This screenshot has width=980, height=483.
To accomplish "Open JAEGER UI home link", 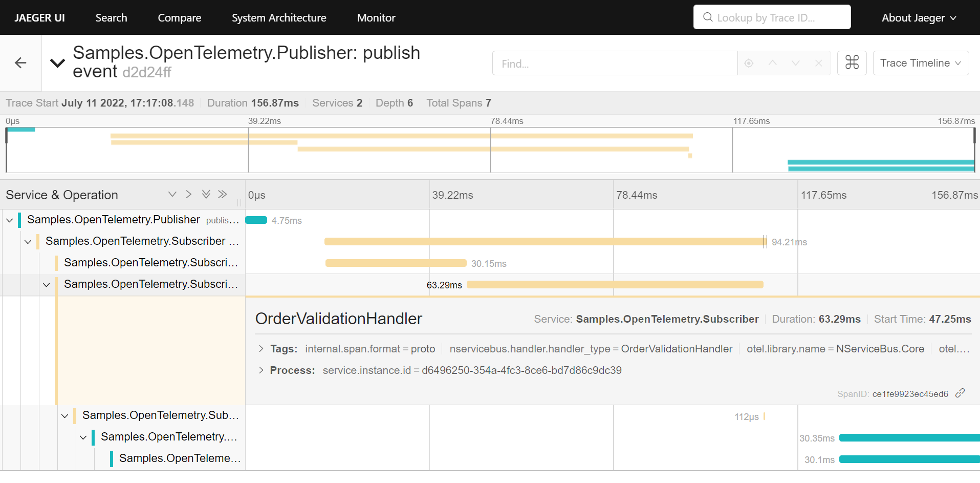I will (40, 17).
